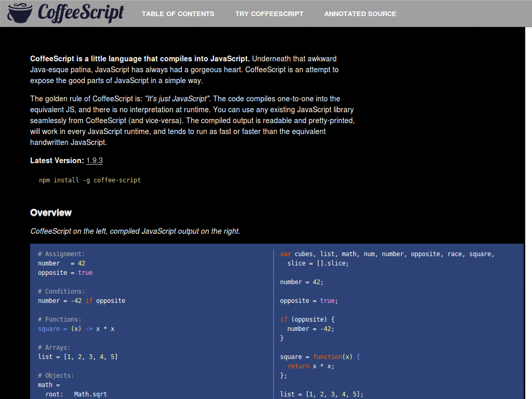532x399 pixels.
Task: Click the JavaScript 'opposite = true;' line
Action: pos(309,301)
